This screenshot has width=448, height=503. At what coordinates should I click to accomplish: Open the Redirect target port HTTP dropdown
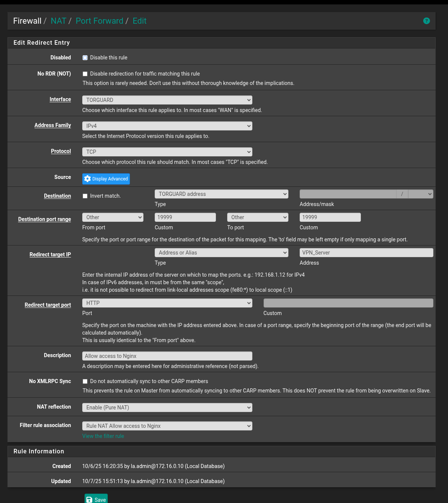pos(167,303)
